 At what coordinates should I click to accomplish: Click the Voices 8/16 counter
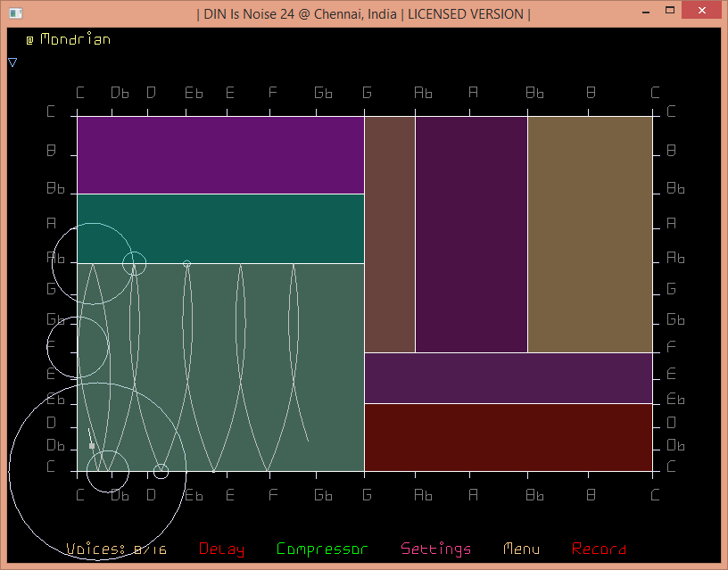click(x=116, y=549)
